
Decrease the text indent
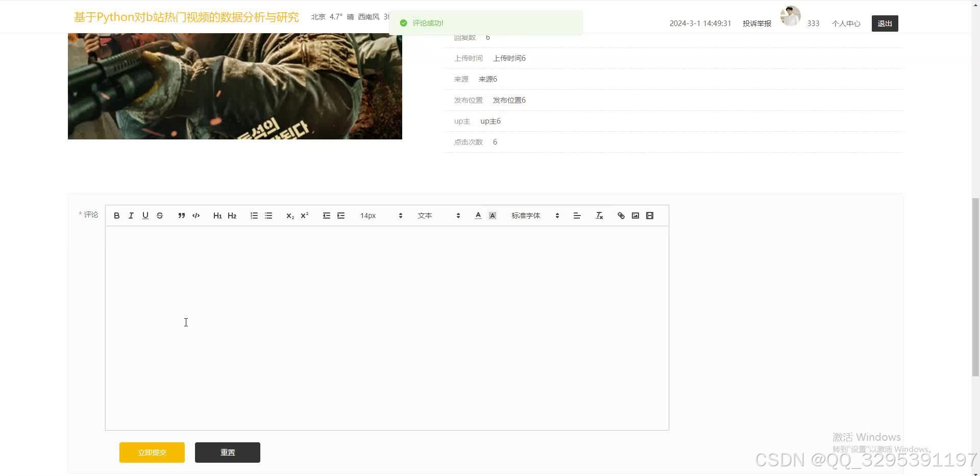[x=326, y=216]
